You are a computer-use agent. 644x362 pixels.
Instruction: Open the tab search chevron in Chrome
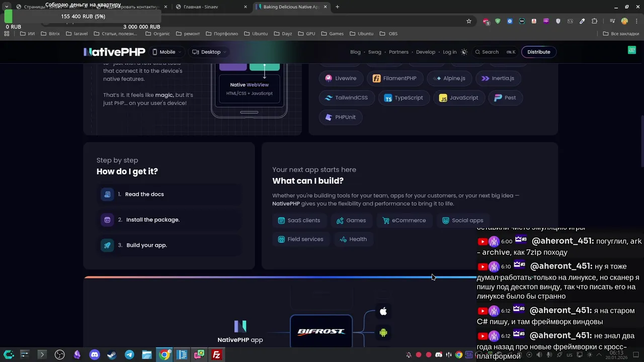click(x=7, y=7)
